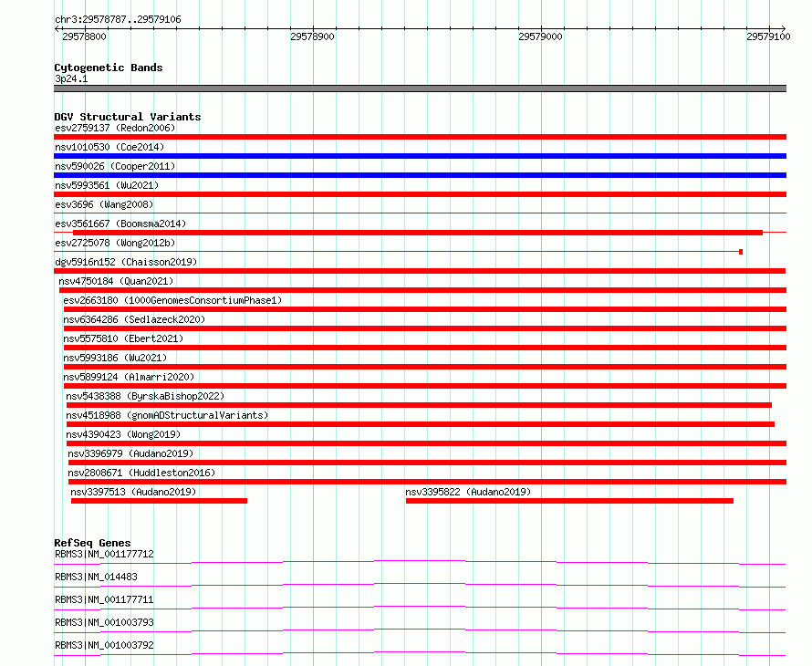Click the nsv4518988 (gnomADStructuralVariants) label
This screenshot has height=666, width=812.
167,415
